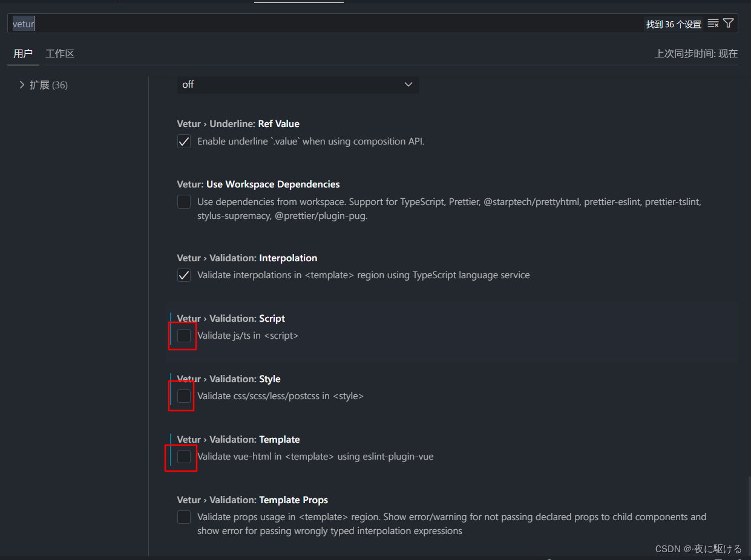This screenshot has width=751, height=560.
Task: Expand the 扩展 (36) tree node
Action: (x=22, y=85)
